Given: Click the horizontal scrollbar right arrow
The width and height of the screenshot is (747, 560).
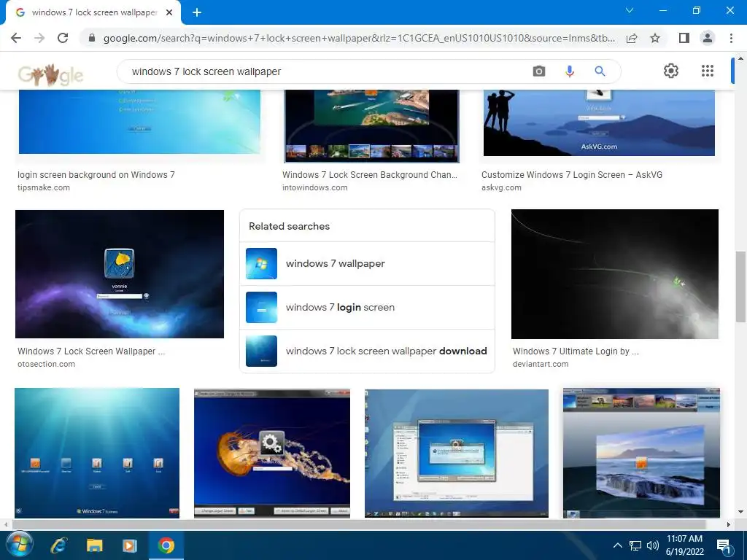Looking at the screenshot, I should pos(728,524).
